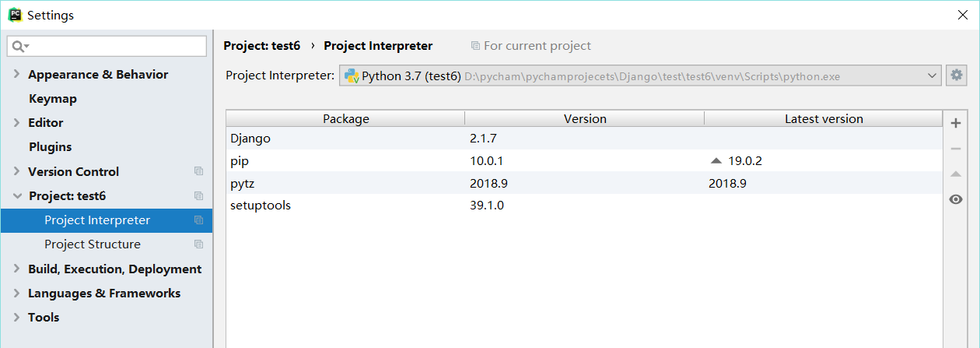Image resolution: width=980 pixels, height=348 pixels.
Task: Click the PyCharm logo in the title bar
Action: coord(14,14)
